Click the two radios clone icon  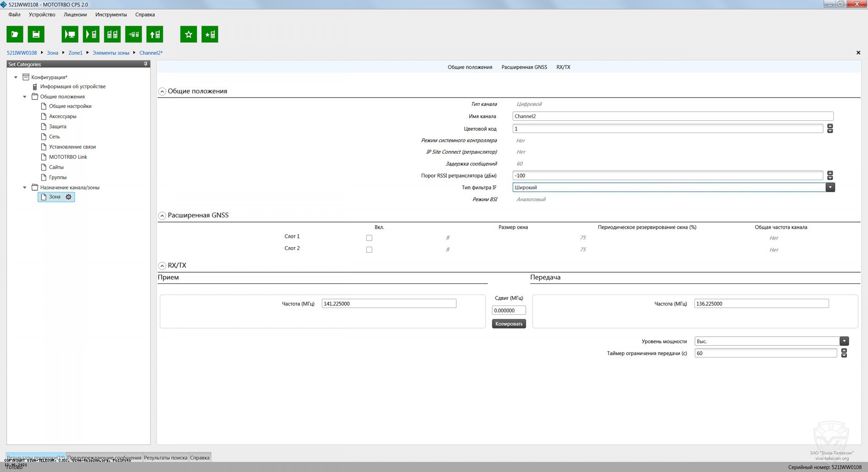[112, 34]
